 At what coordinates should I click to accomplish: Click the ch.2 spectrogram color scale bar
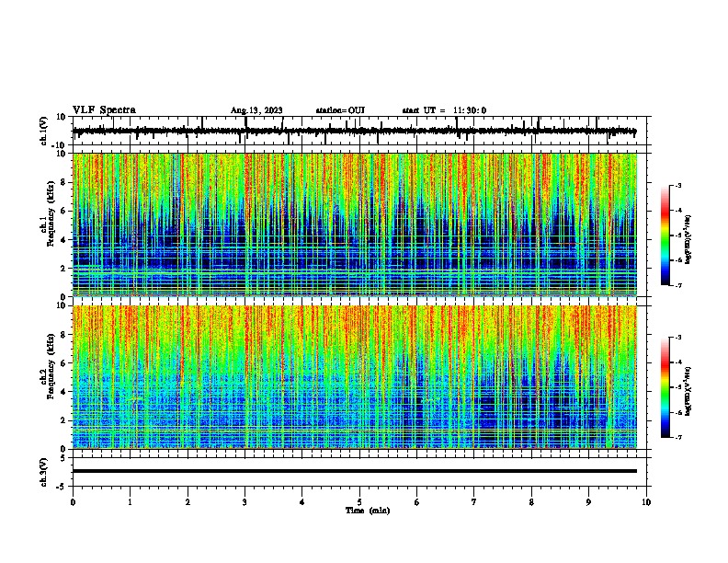point(665,387)
